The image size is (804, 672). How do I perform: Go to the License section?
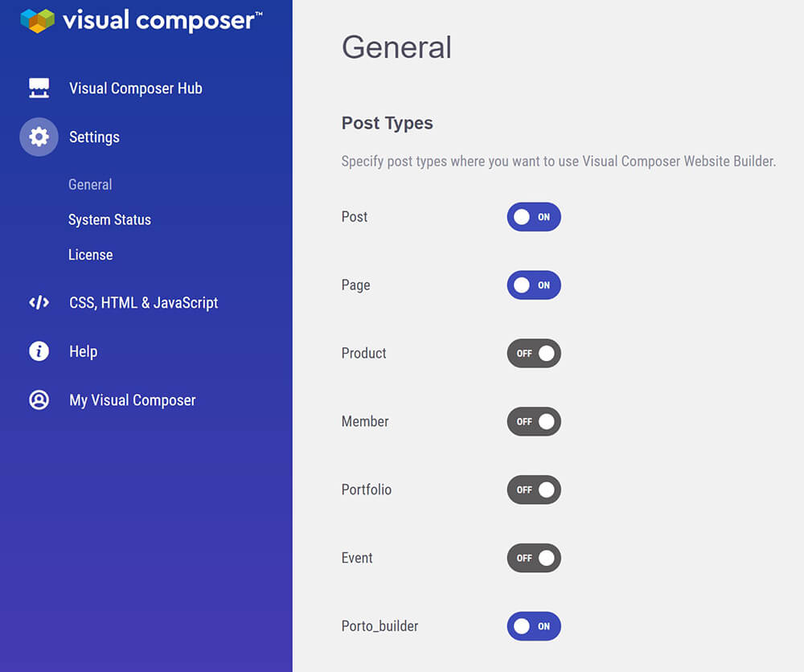(90, 255)
